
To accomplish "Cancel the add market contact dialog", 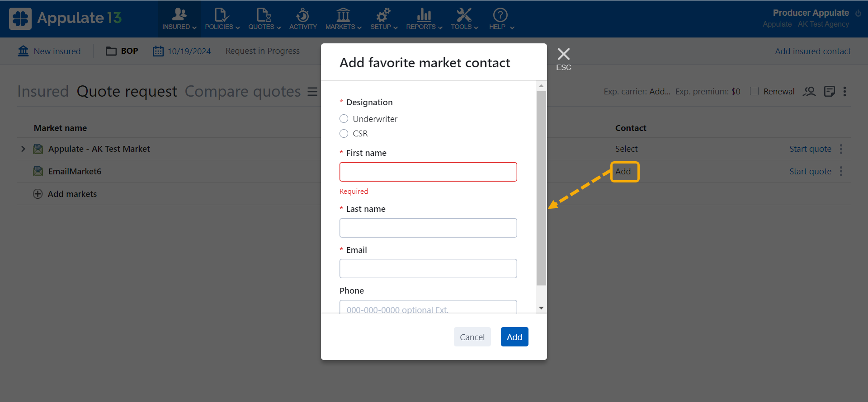I will pyautogui.click(x=472, y=337).
